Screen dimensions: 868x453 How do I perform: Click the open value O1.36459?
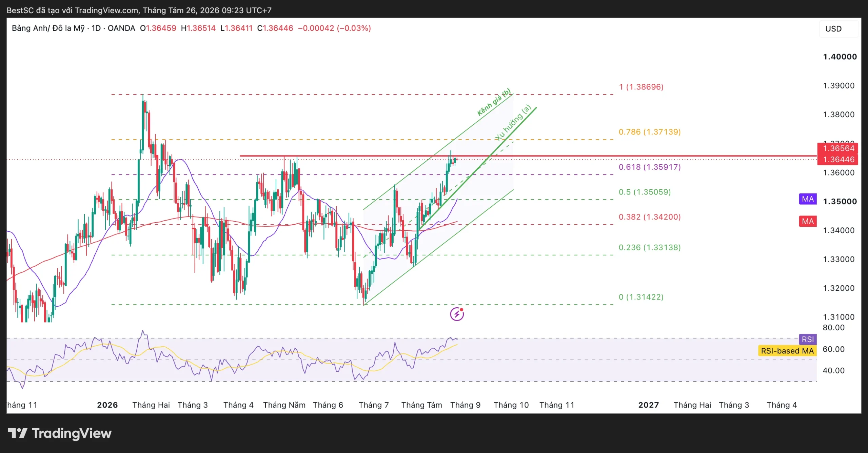tap(158, 28)
